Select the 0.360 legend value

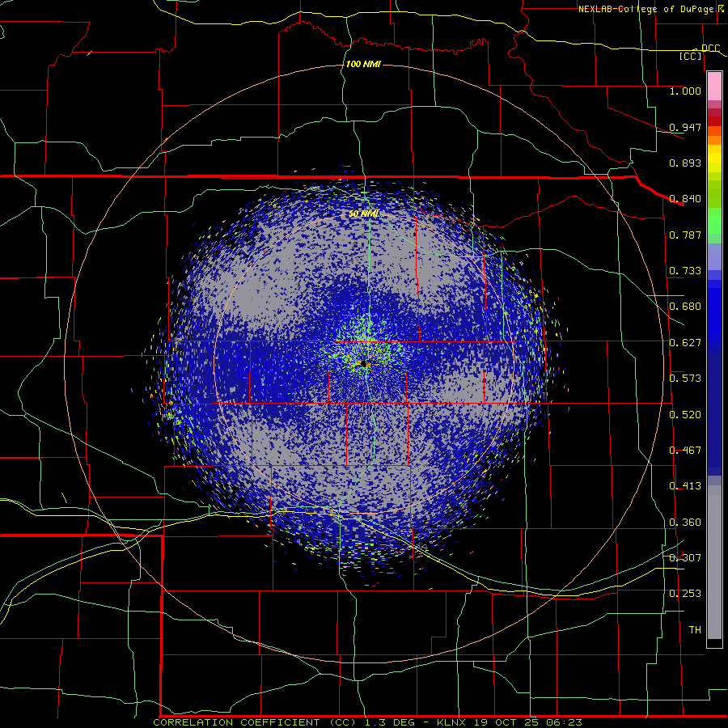tap(685, 523)
